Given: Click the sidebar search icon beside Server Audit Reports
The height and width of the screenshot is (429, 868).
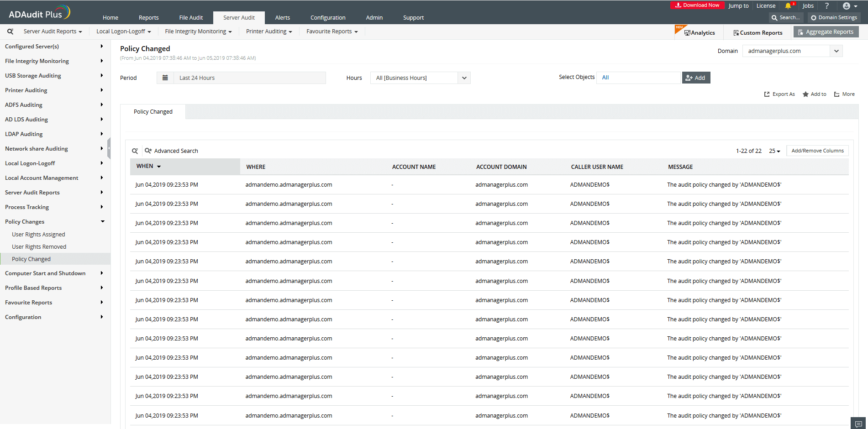Looking at the screenshot, I should [x=10, y=31].
